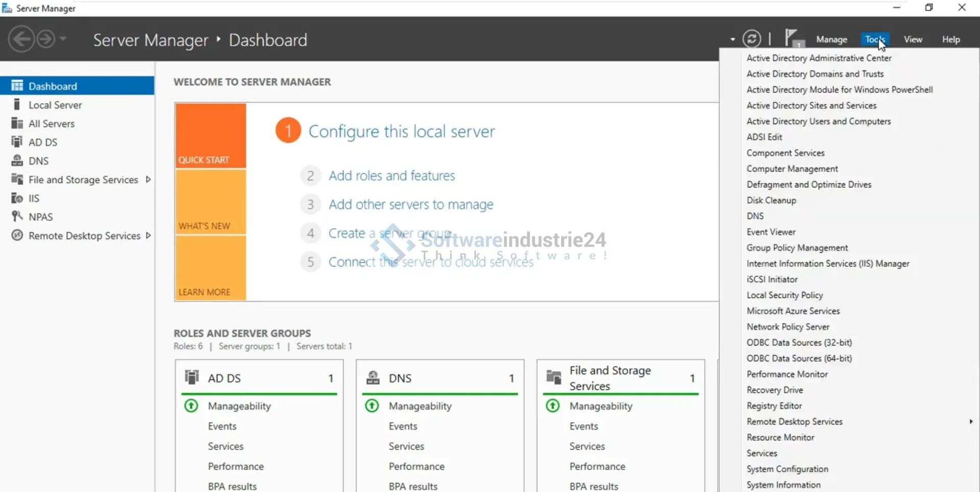Click the back navigation arrow
Viewport: 980px width, 492px height.
[x=21, y=39]
